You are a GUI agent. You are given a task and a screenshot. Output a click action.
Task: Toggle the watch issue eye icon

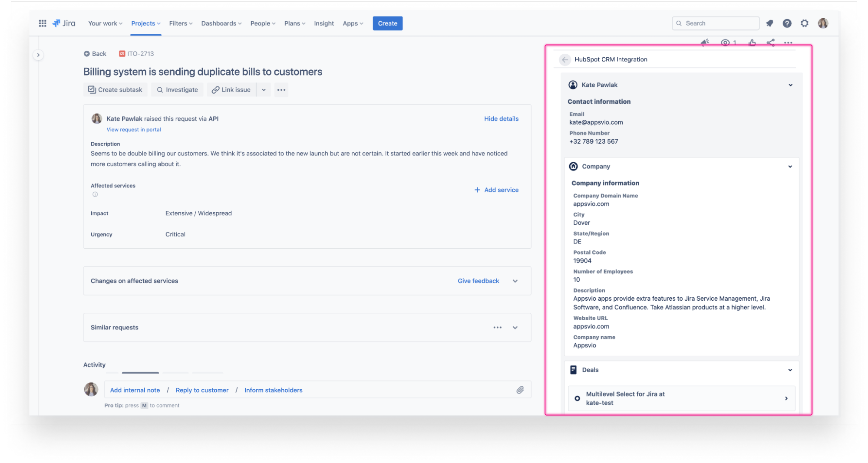pos(725,43)
